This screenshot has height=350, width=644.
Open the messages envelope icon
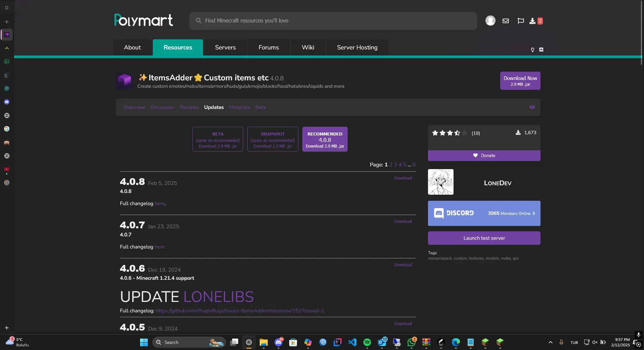click(506, 21)
